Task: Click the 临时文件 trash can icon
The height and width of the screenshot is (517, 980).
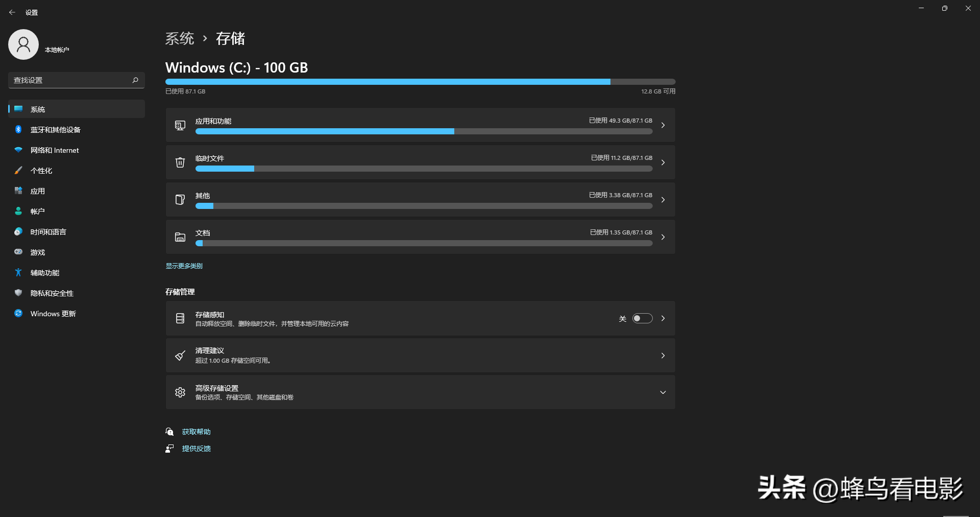Action: coord(180,162)
